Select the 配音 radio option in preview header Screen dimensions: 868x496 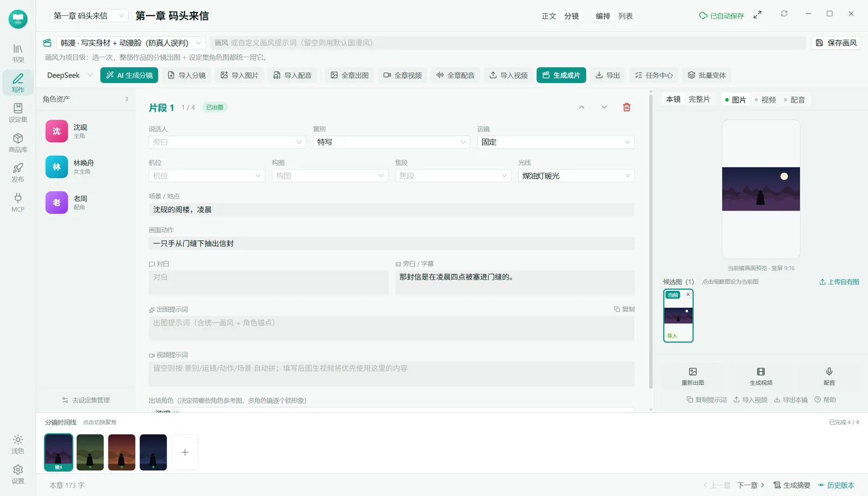(x=794, y=100)
